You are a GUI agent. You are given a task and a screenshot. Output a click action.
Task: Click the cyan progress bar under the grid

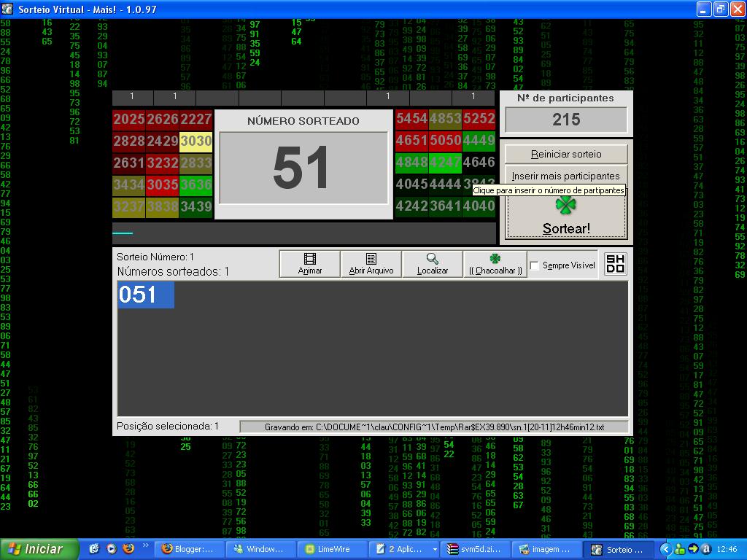pos(123,233)
